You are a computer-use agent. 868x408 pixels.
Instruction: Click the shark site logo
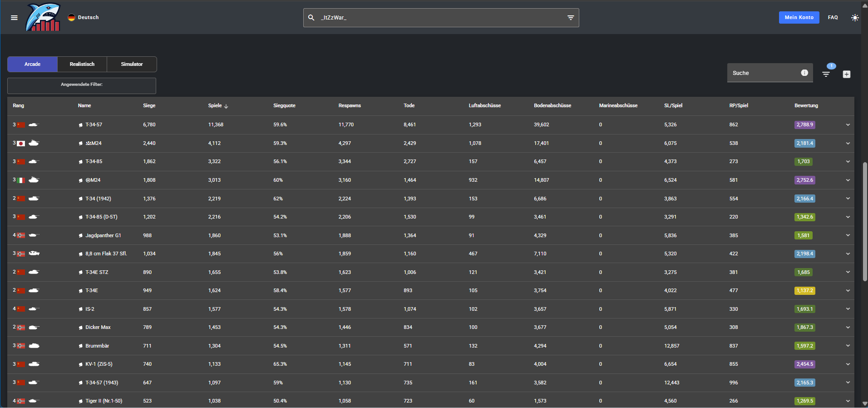(x=43, y=18)
